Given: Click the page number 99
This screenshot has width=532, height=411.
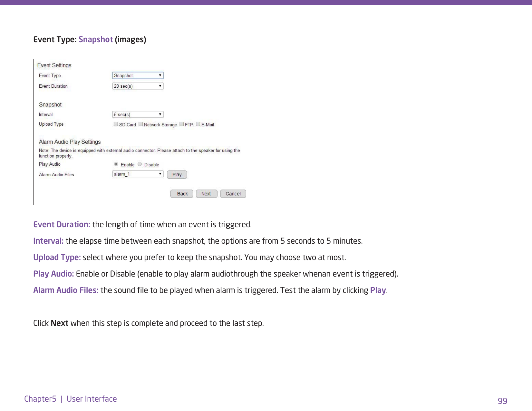Looking at the screenshot, I should point(502,401).
